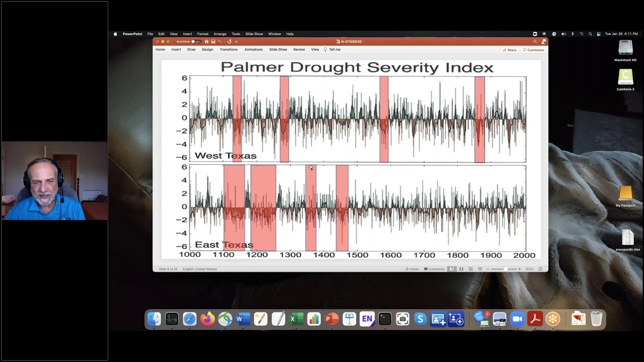Click the Fit slide to window icon

pyautogui.click(x=541, y=269)
